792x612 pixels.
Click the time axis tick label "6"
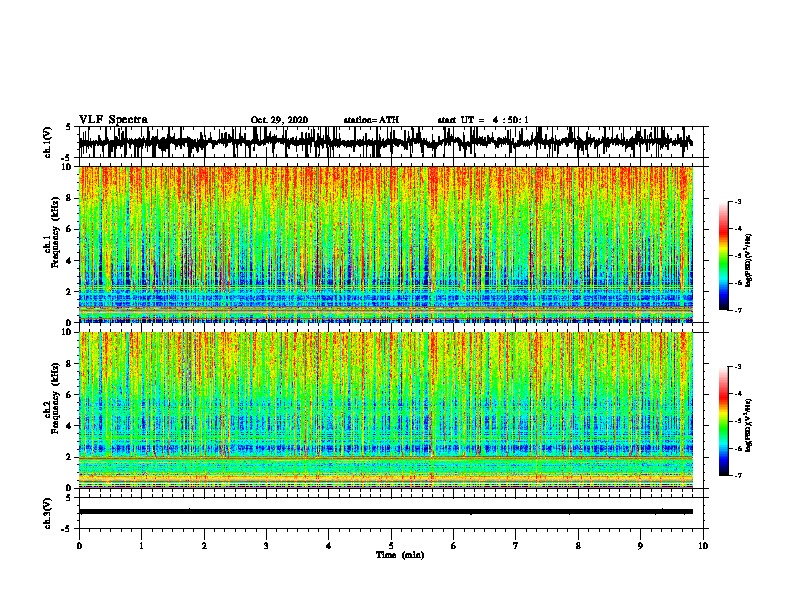tap(454, 546)
